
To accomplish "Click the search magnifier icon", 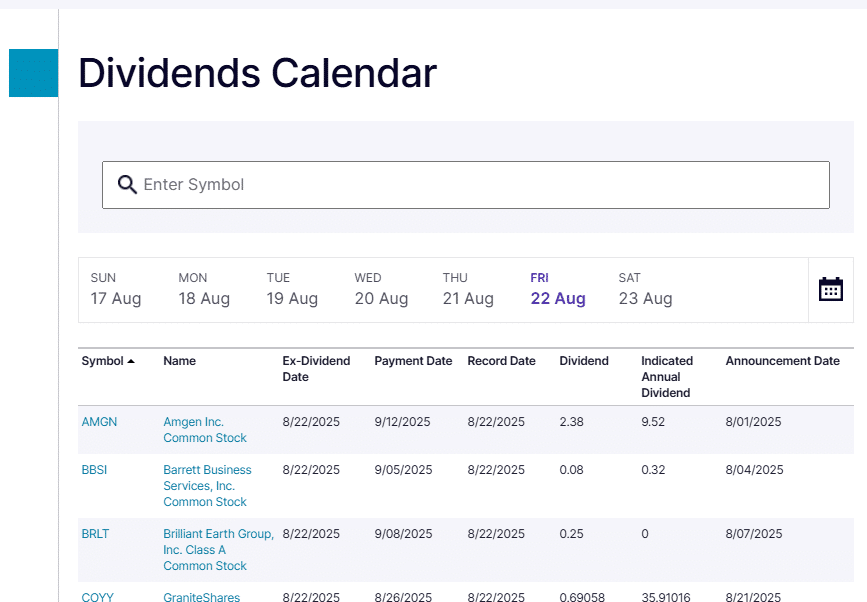I will click(127, 184).
